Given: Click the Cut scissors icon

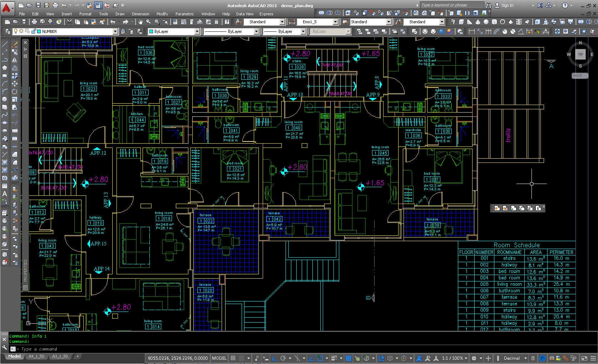Looking at the screenshot, I should tap(69, 22).
